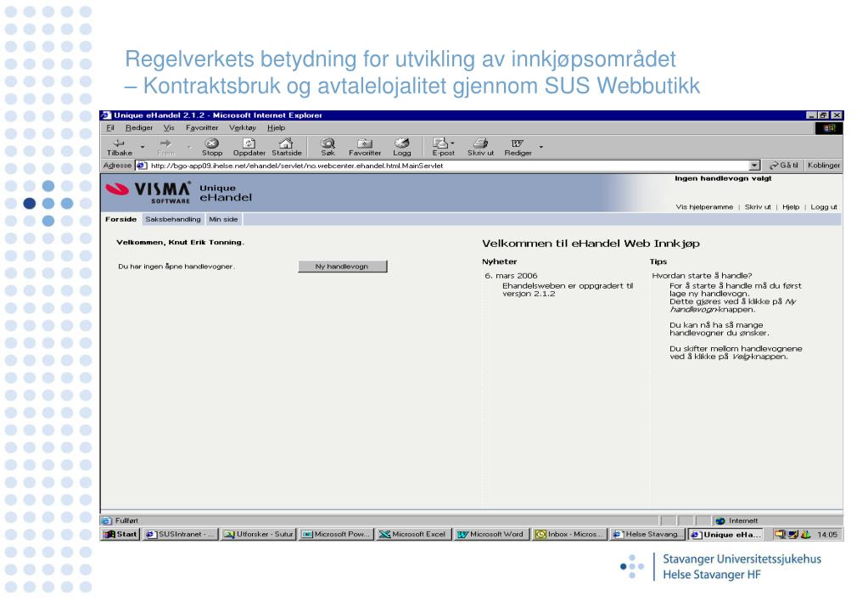
Task: Switch to Microsoft PowerPoint taskbar item
Action: [x=336, y=535]
